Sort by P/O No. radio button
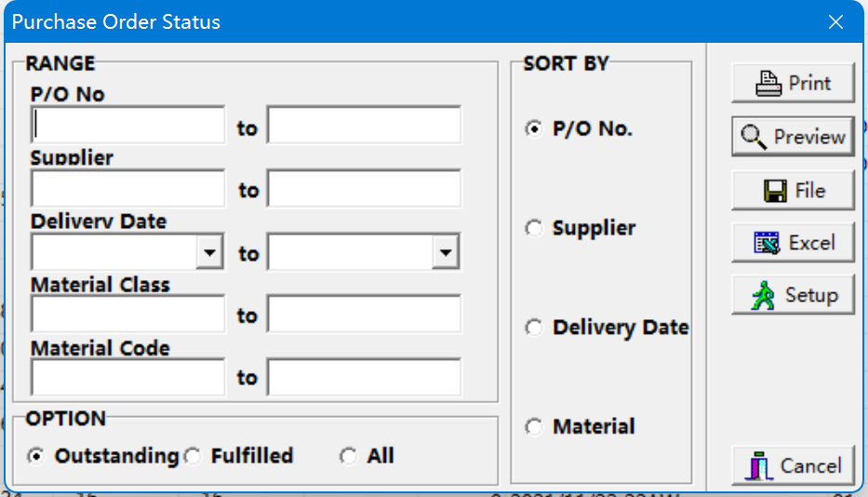Image resolution: width=868 pixels, height=497 pixels. (x=534, y=128)
